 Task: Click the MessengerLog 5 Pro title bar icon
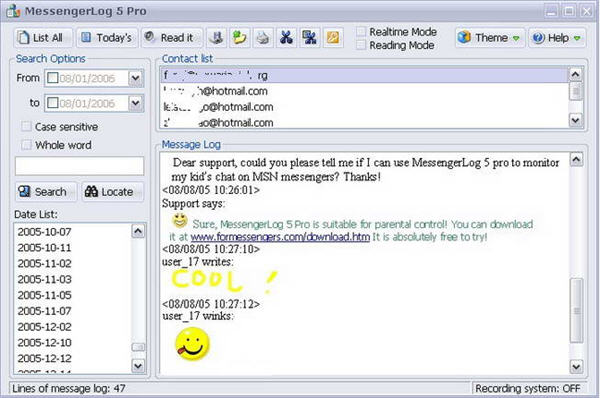(13, 11)
